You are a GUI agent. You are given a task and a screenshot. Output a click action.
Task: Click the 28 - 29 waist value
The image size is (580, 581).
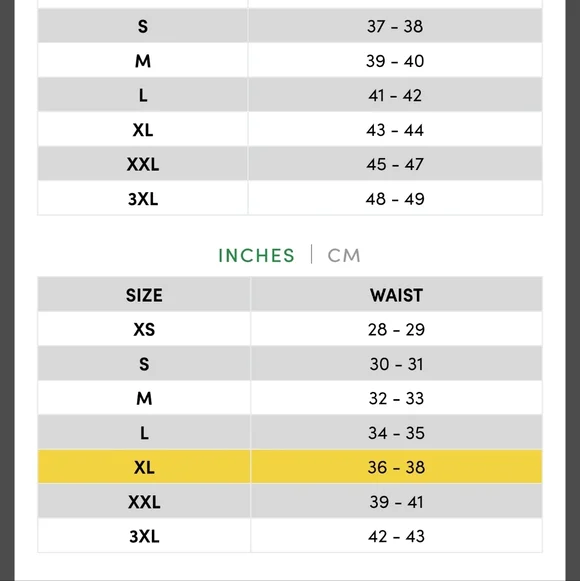point(396,329)
